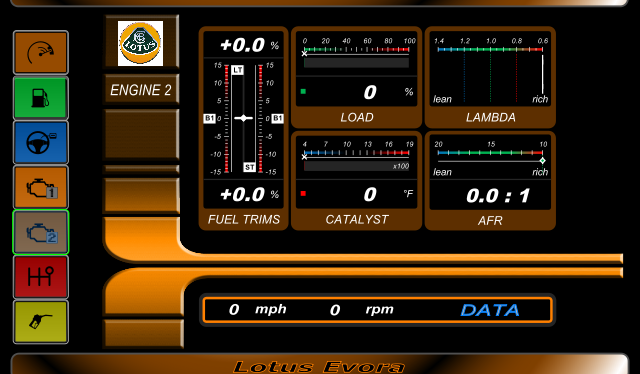Click the blue DATA link
Image resolution: width=640 pixels, height=374 pixels.
(x=489, y=310)
